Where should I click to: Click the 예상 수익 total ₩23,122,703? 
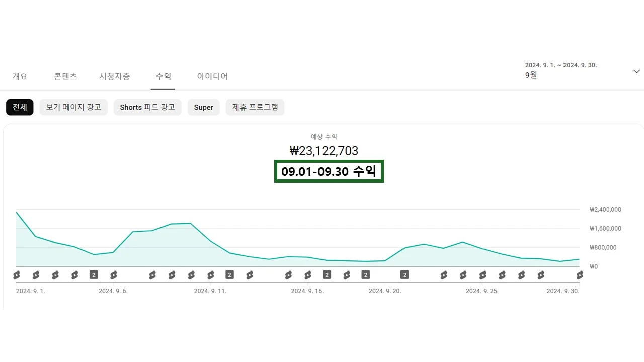tap(324, 151)
